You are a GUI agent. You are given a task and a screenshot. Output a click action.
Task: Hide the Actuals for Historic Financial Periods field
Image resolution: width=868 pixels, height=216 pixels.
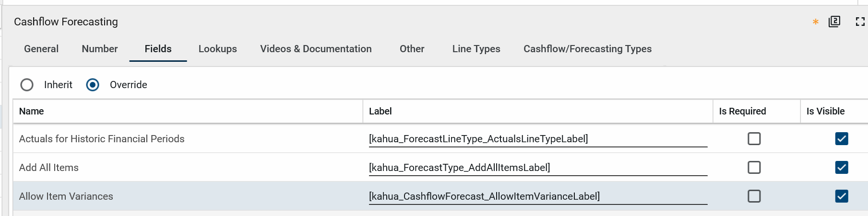(841, 139)
